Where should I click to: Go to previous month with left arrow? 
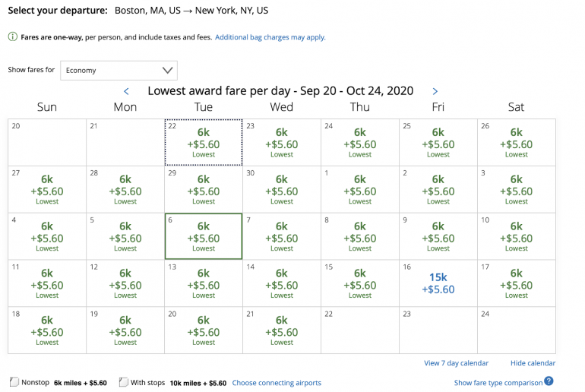pyautogui.click(x=127, y=91)
